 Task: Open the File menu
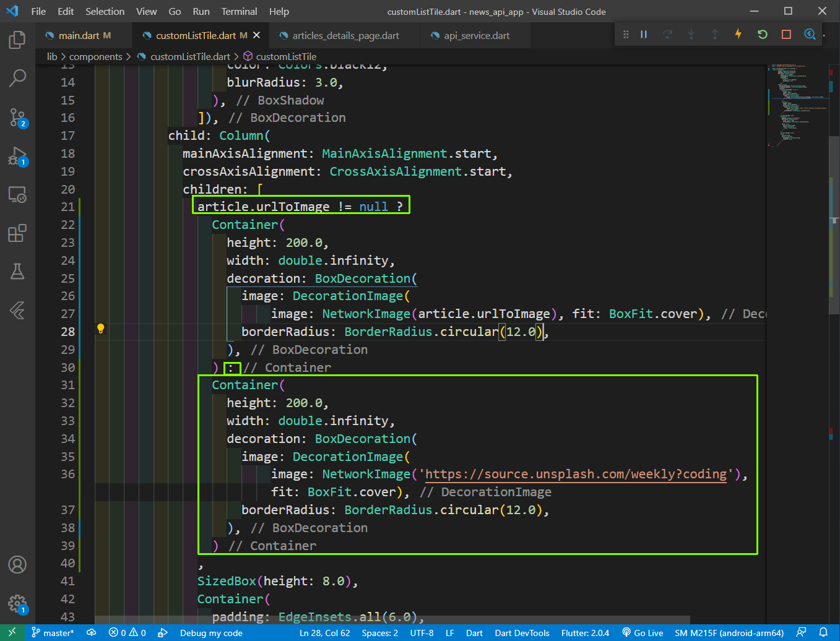[38, 11]
